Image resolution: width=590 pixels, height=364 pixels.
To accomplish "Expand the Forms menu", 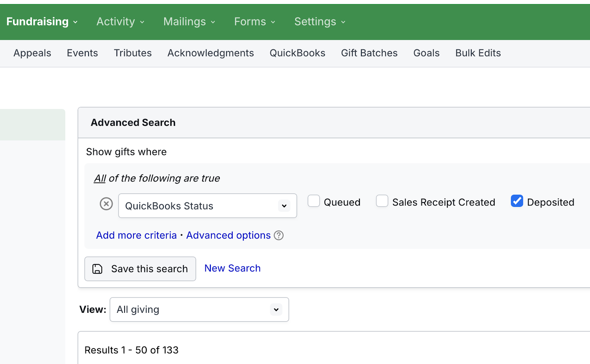I will tap(255, 22).
